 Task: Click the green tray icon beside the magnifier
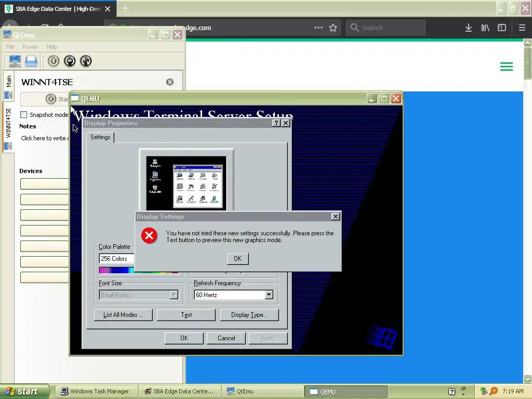pyautogui.click(x=484, y=391)
